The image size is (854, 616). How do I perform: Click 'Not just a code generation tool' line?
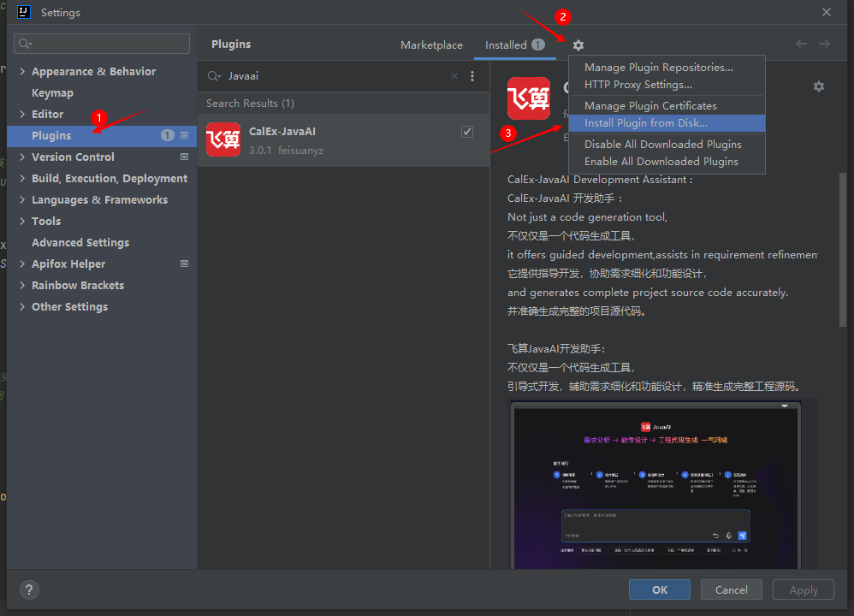coord(587,217)
